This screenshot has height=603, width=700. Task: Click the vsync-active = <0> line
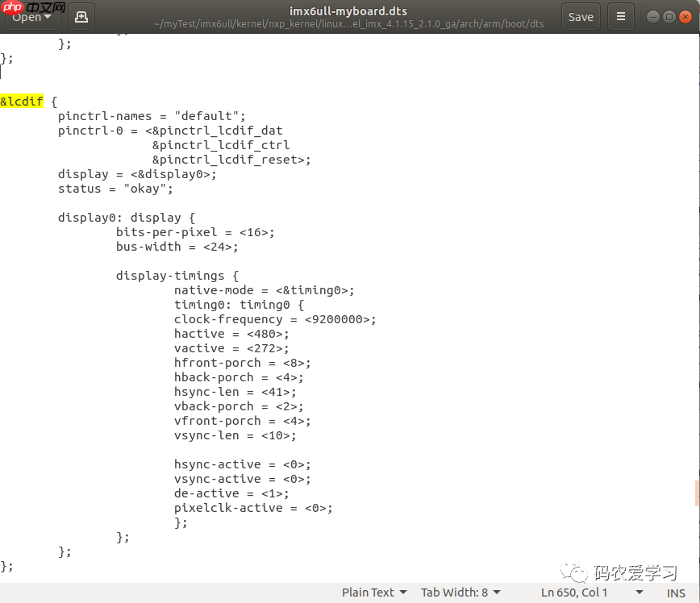[243, 479]
